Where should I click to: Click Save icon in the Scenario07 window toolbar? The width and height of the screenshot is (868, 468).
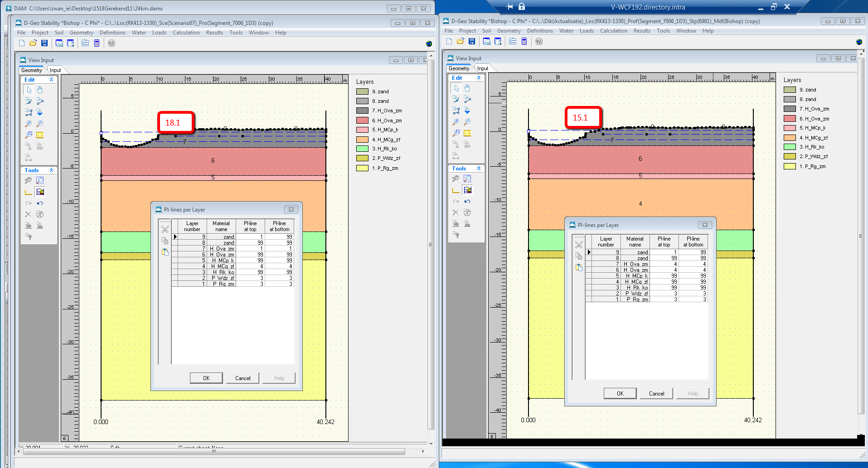(x=44, y=43)
